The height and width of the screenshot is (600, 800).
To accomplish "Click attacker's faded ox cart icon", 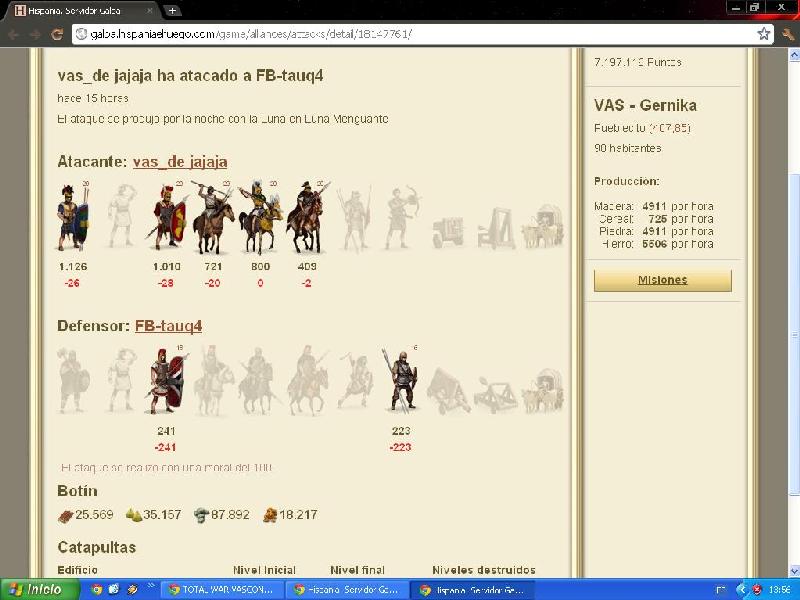I will tap(544, 226).
